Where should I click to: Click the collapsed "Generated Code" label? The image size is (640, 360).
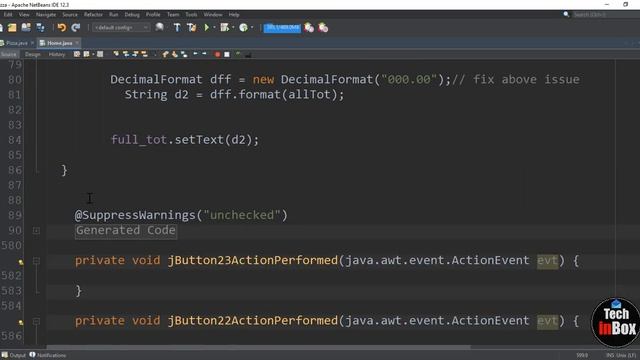point(126,231)
